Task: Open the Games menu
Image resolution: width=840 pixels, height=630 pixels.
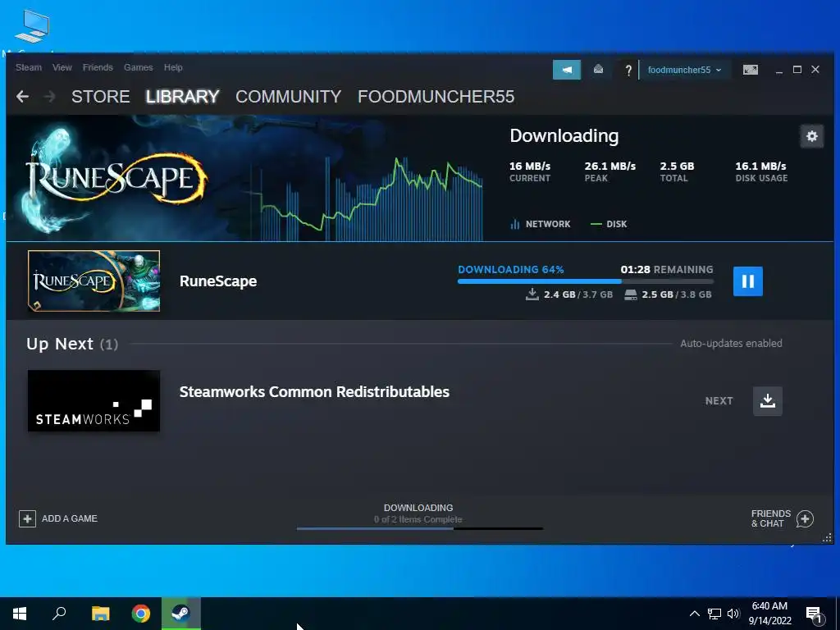Action: click(138, 67)
